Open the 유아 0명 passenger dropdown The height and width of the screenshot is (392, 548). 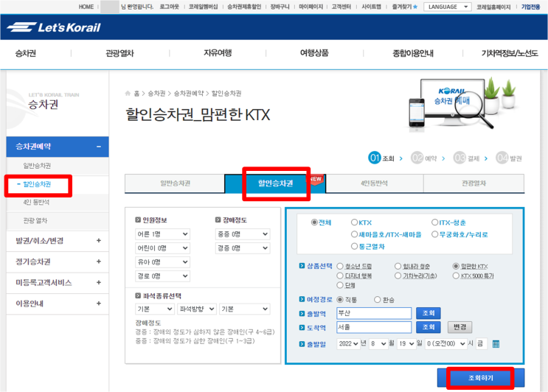[x=162, y=262]
